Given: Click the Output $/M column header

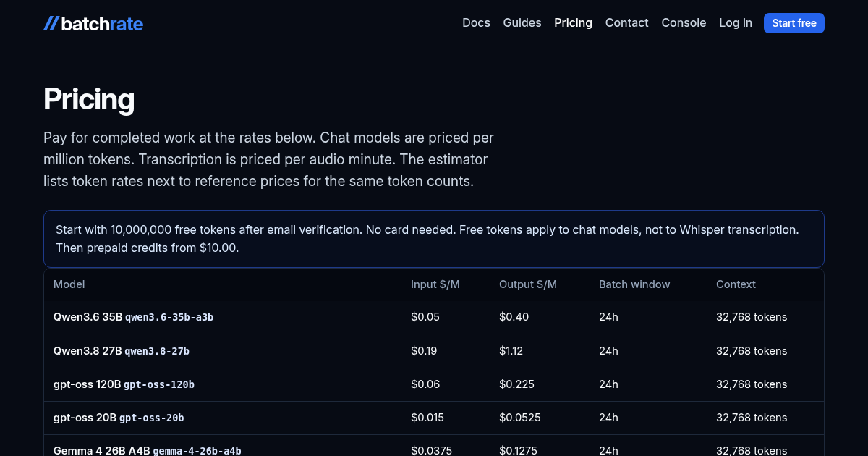Looking at the screenshot, I should [528, 284].
